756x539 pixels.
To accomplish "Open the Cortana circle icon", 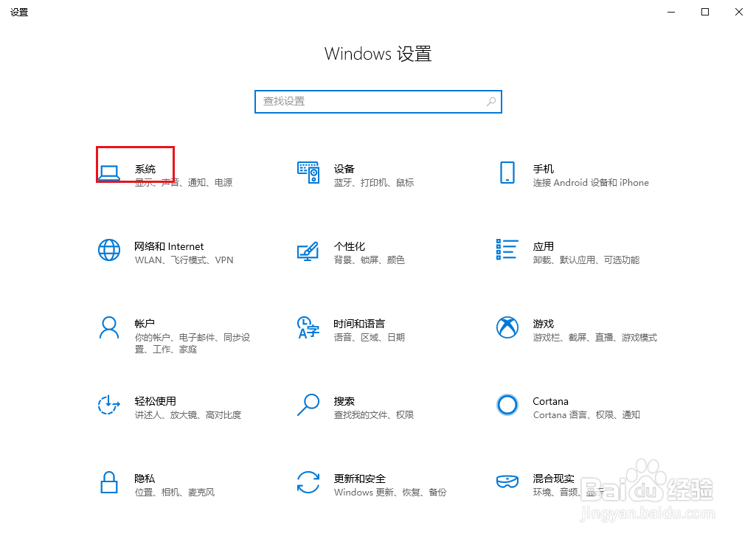I will click(507, 405).
